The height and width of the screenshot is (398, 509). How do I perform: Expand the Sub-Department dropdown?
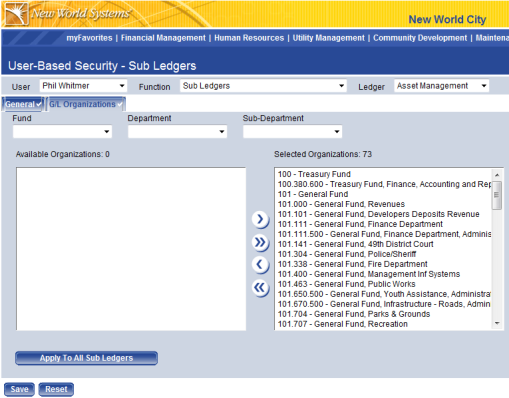tap(292, 132)
